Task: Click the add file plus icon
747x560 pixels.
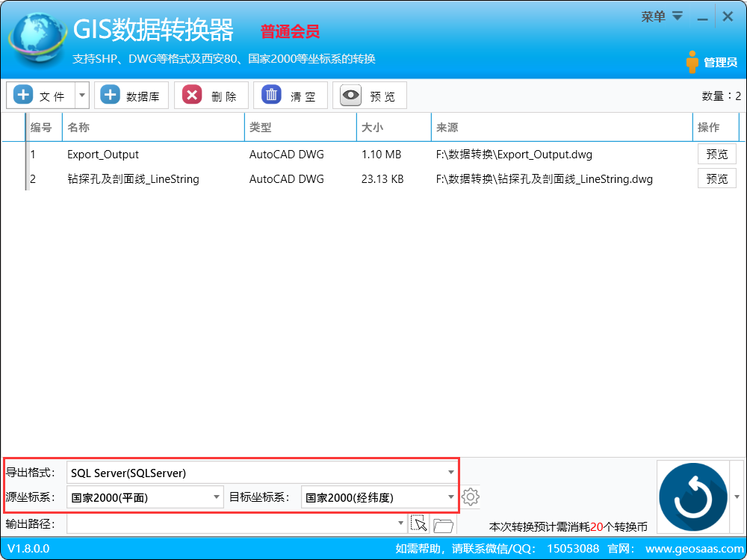Action: coord(23,95)
